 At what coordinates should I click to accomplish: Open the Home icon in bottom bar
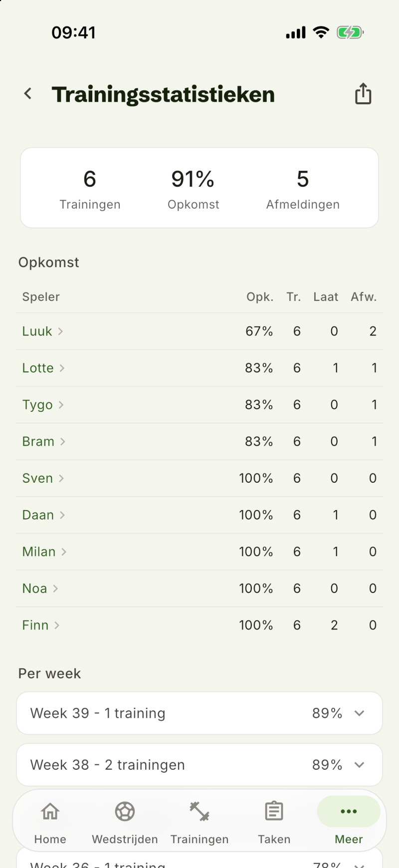click(x=50, y=811)
